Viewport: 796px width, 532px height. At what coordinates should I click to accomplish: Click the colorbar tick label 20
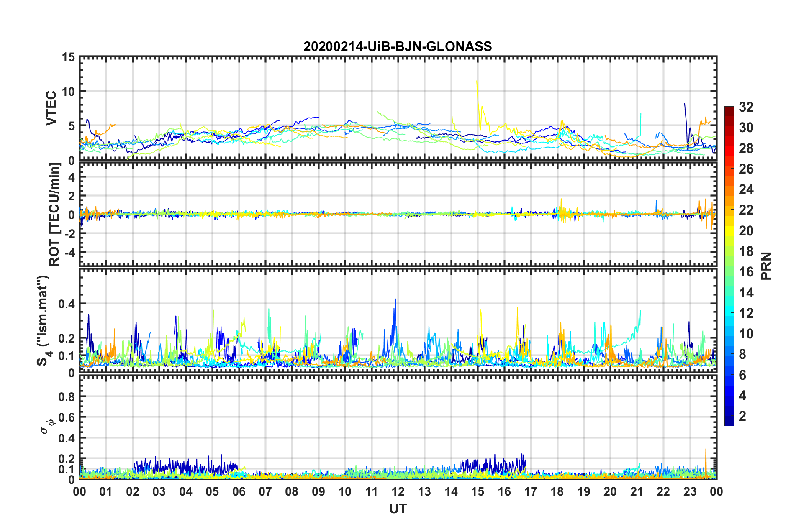[746, 231]
